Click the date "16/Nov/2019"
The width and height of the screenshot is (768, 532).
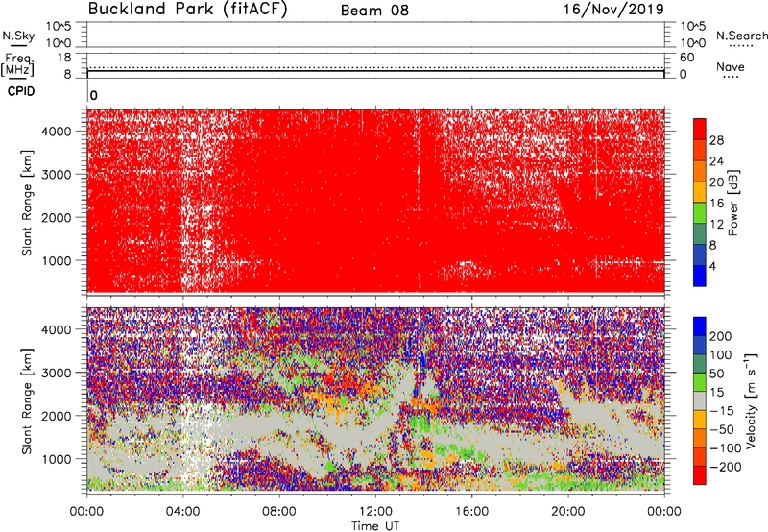(x=613, y=9)
